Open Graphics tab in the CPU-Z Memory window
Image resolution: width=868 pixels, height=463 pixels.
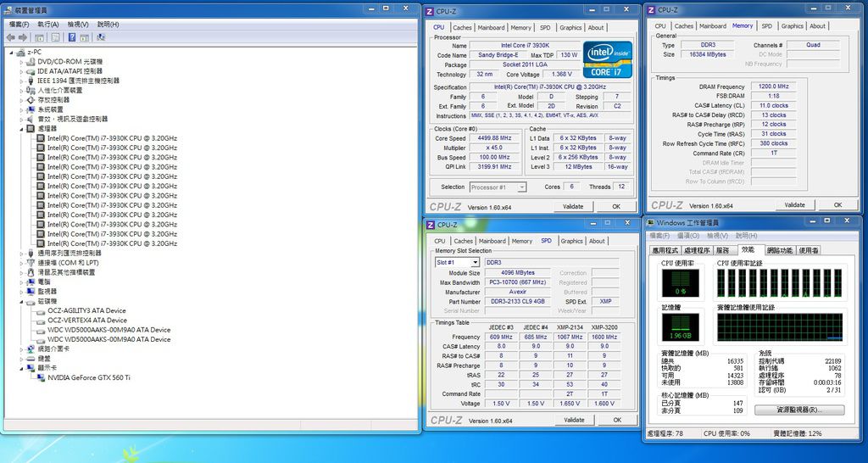pyautogui.click(x=793, y=26)
